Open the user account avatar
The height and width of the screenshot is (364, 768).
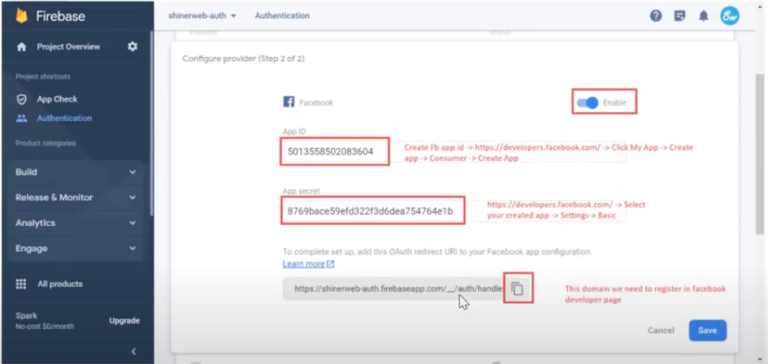[730, 16]
